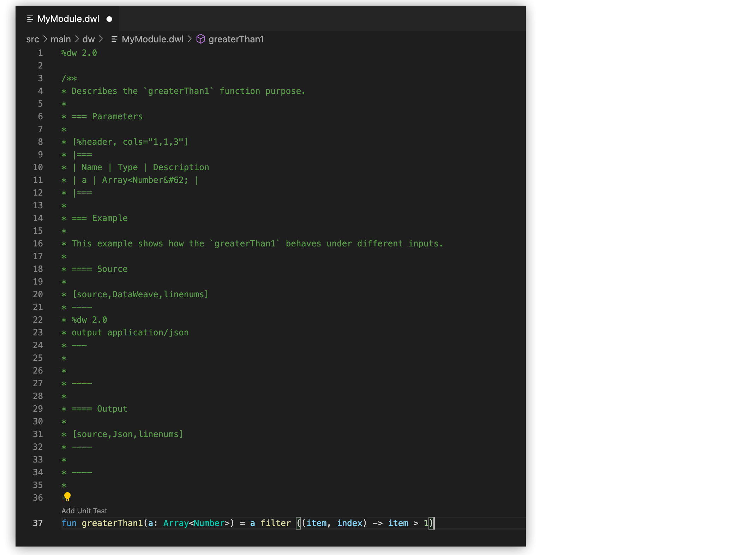This screenshot has width=756, height=555.
Task: Click line number 1 beside %dw 2.0
Action: tap(40, 53)
